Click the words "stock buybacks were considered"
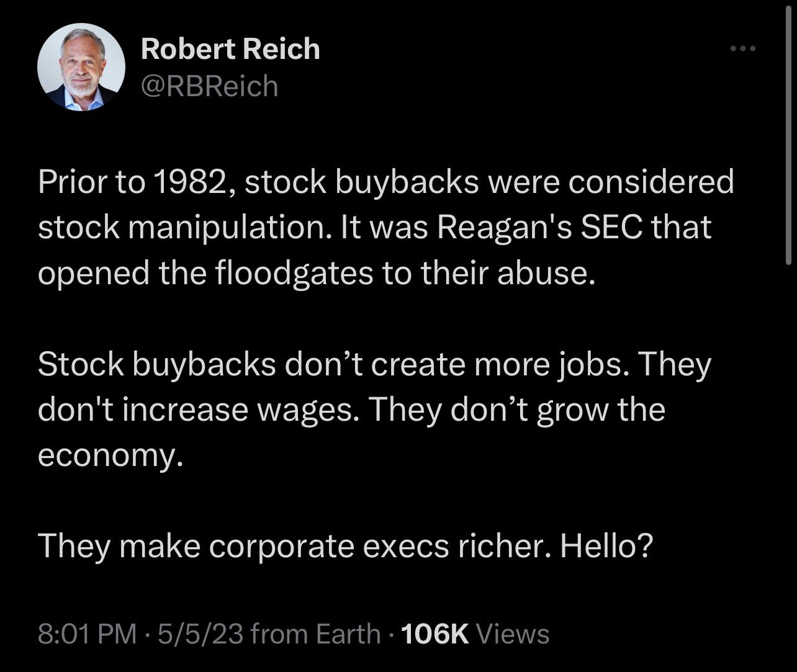Image resolution: width=797 pixels, height=672 pixels. pyautogui.click(x=489, y=182)
